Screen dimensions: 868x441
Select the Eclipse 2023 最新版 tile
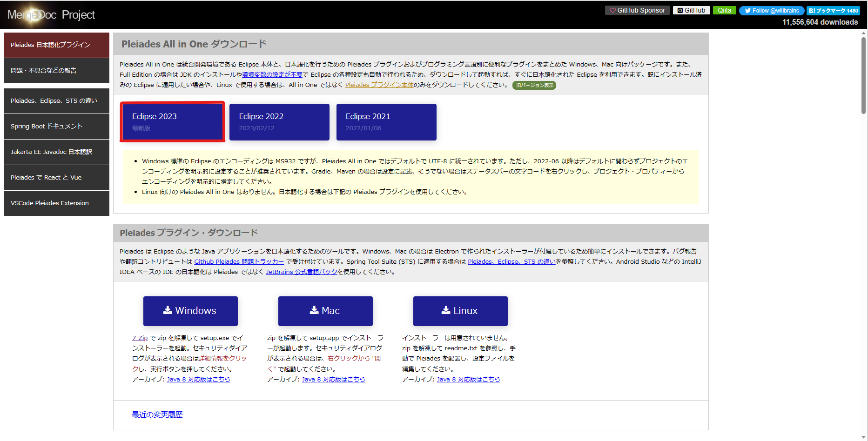click(172, 121)
